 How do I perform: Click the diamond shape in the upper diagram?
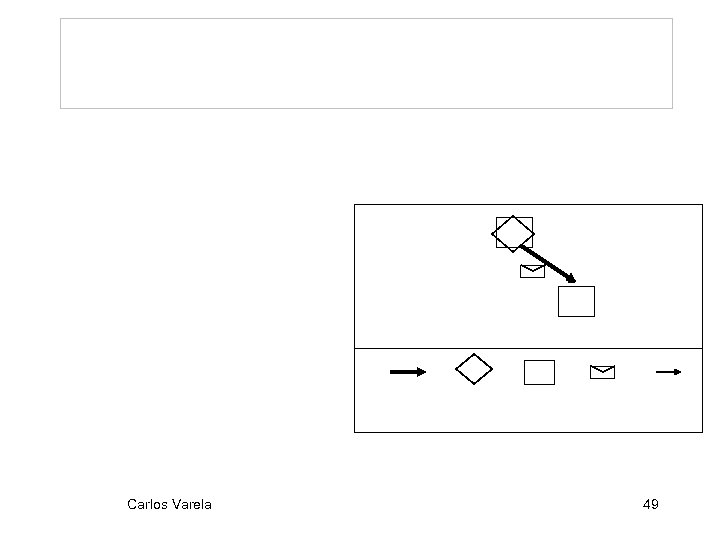[513, 233]
